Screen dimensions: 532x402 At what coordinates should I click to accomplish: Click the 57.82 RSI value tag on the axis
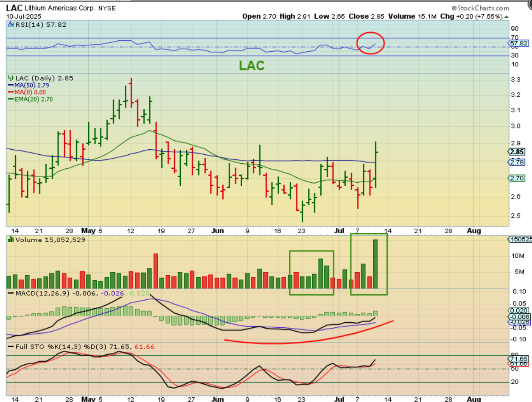click(519, 43)
